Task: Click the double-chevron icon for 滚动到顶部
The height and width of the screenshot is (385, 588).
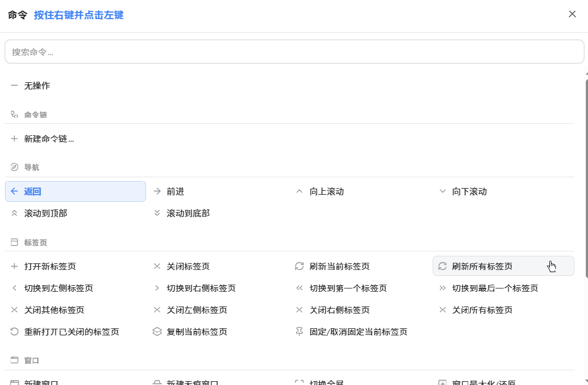Action: point(14,213)
